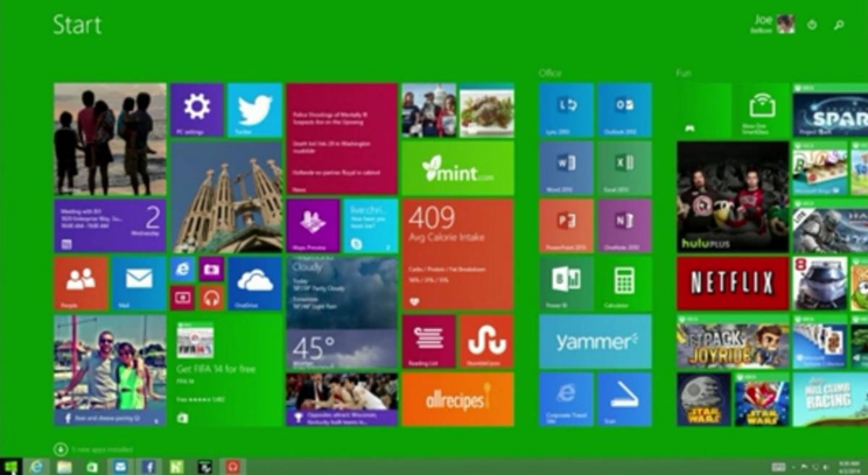The height and width of the screenshot is (475, 868).
Task: Open the Sports basketball news tile
Action: point(341,399)
